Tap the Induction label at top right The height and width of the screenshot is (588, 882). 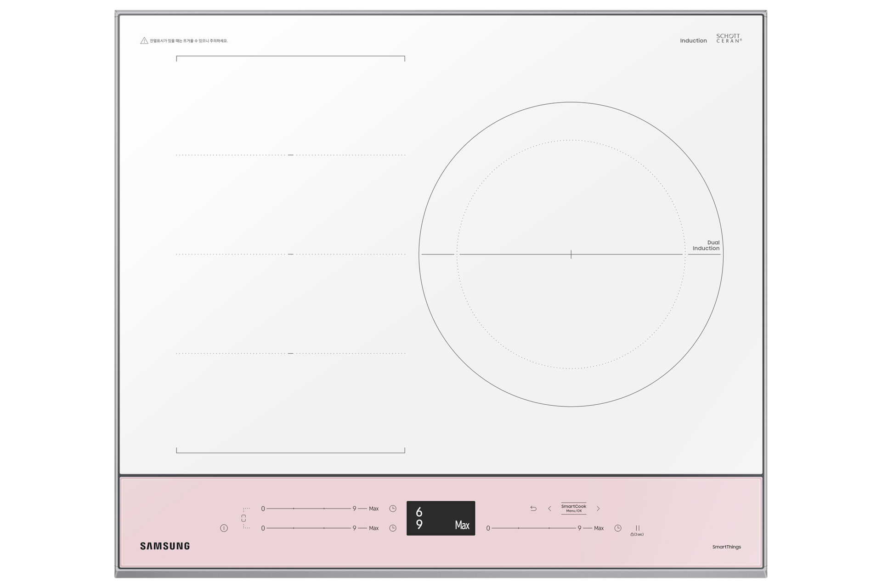click(693, 41)
